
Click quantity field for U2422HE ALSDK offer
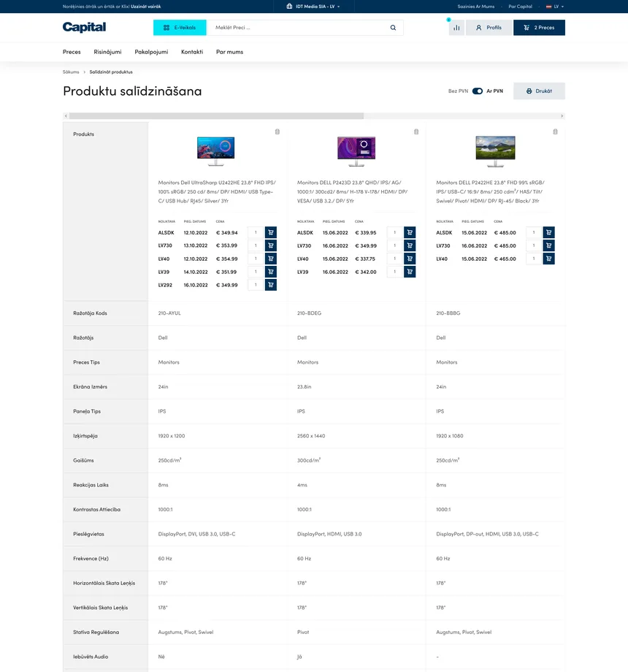point(256,232)
